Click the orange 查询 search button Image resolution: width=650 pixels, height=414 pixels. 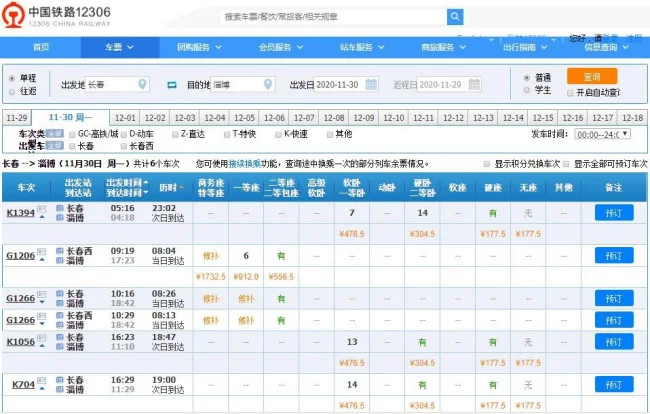pos(592,77)
